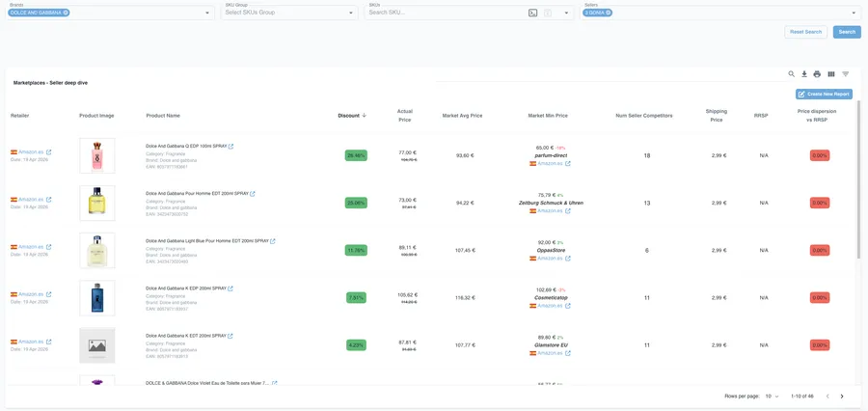Click the Pour Homme yellow bottle thumbnail
The width and height of the screenshot is (868, 411).
click(x=97, y=204)
